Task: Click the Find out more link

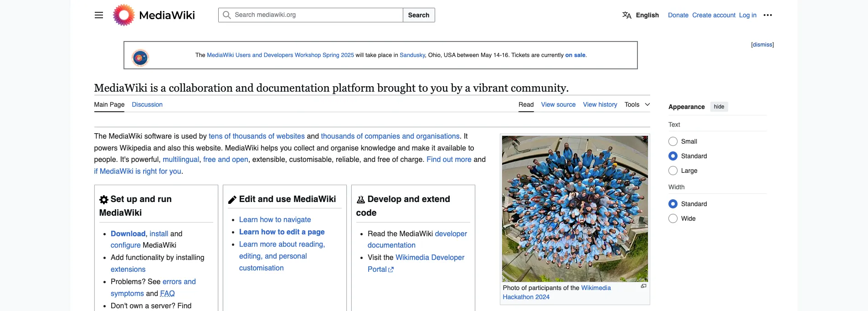Action: [x=449, y=160]
